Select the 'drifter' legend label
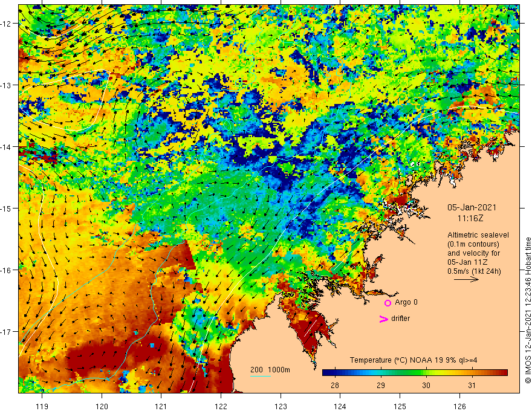 pos(400,319)
